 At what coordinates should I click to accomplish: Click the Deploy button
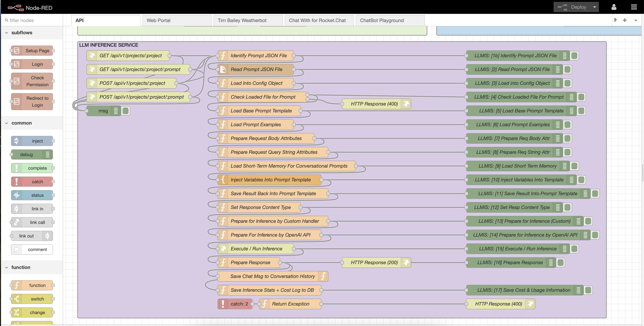coord(572,7)
